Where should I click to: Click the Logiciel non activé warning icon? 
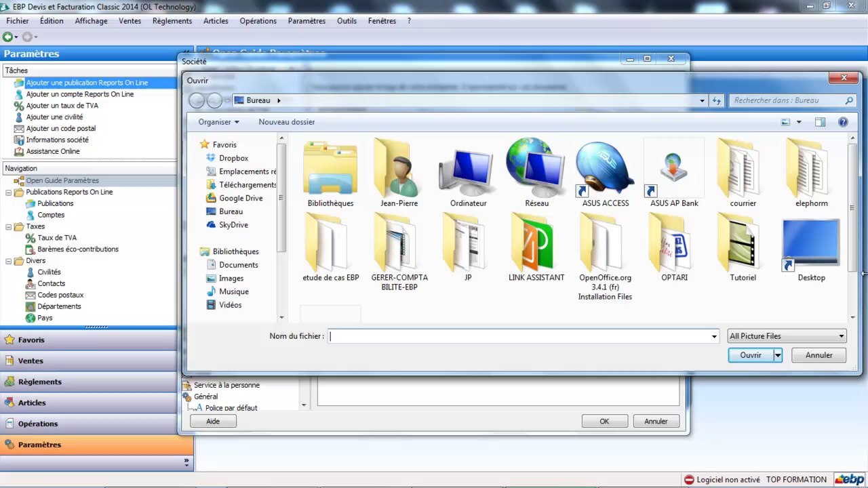(x=689, y=480)
